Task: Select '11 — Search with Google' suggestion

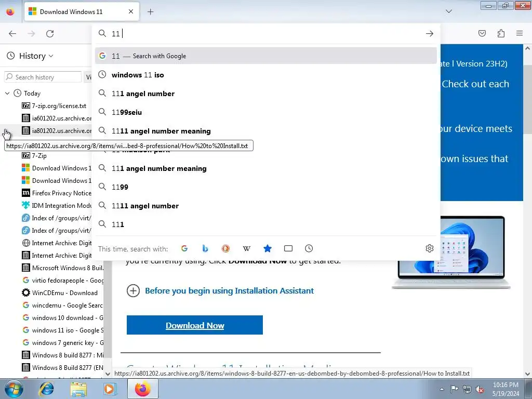Action: (x=266, y=56)
